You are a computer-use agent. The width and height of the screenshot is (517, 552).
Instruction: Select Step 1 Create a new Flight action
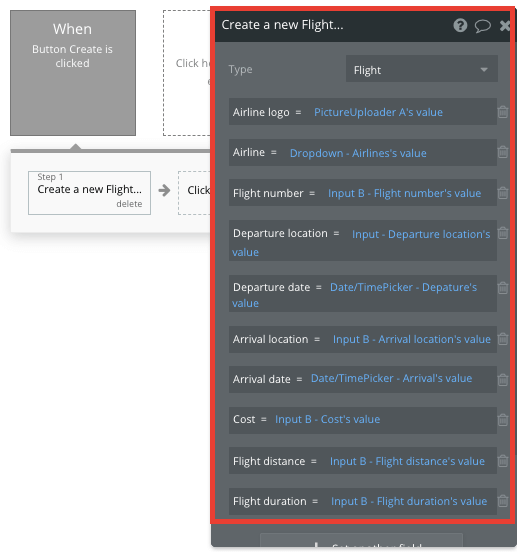(89, 193)
